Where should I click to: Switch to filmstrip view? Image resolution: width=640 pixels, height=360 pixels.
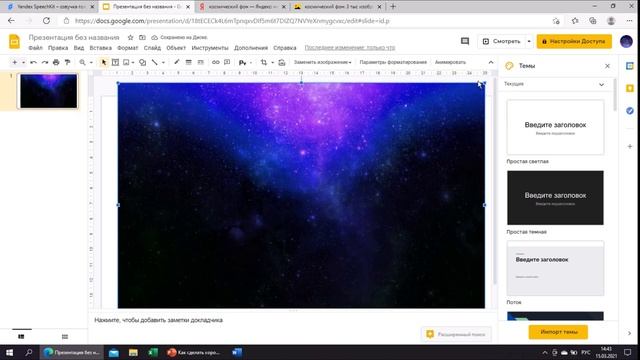pyautogui.click(x=21, y=337)
